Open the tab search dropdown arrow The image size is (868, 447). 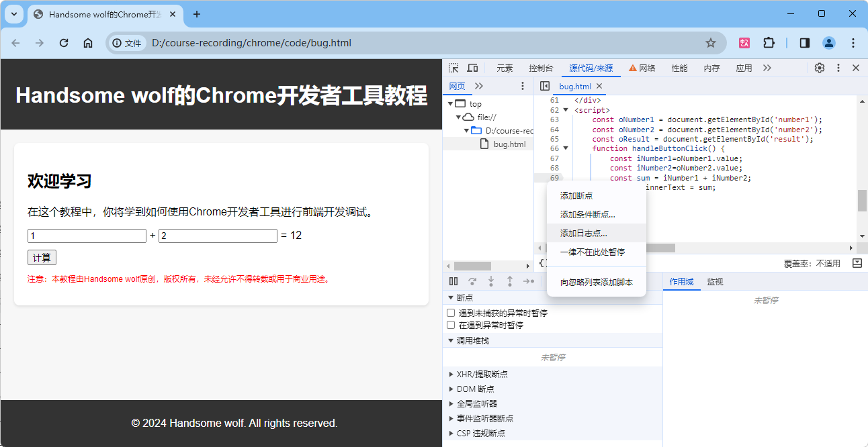coord(14,14)
